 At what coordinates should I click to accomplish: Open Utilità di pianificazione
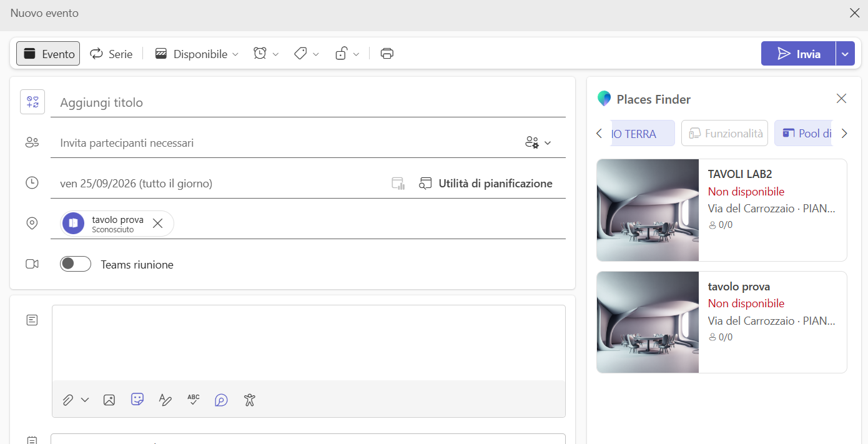486,183
